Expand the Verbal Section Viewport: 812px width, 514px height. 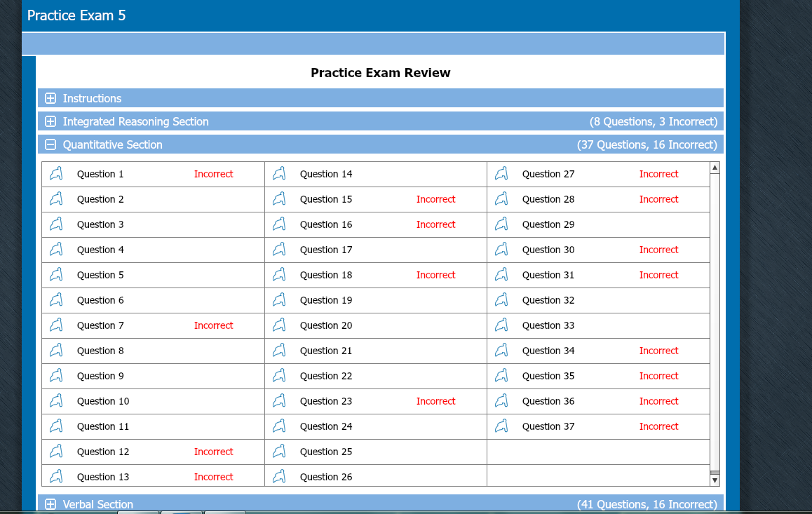coord(50,504)
